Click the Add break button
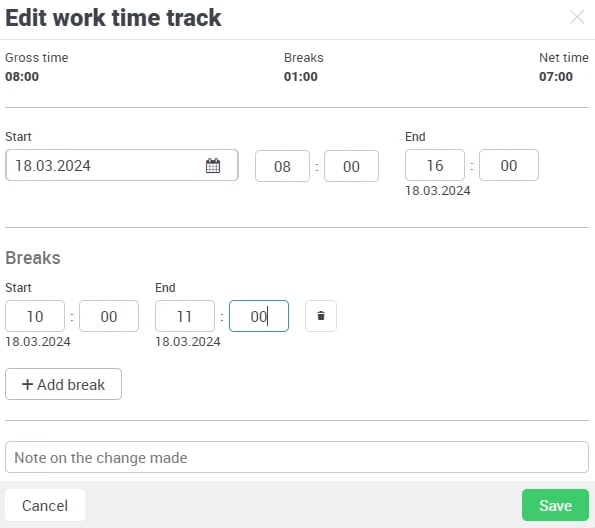 pos(63,384)
